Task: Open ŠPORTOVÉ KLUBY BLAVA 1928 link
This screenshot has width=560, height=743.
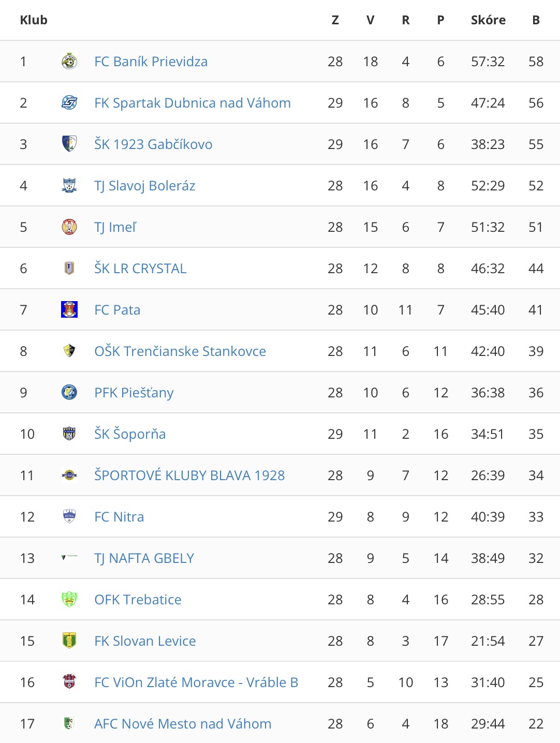Action: [x=189, y=475]
